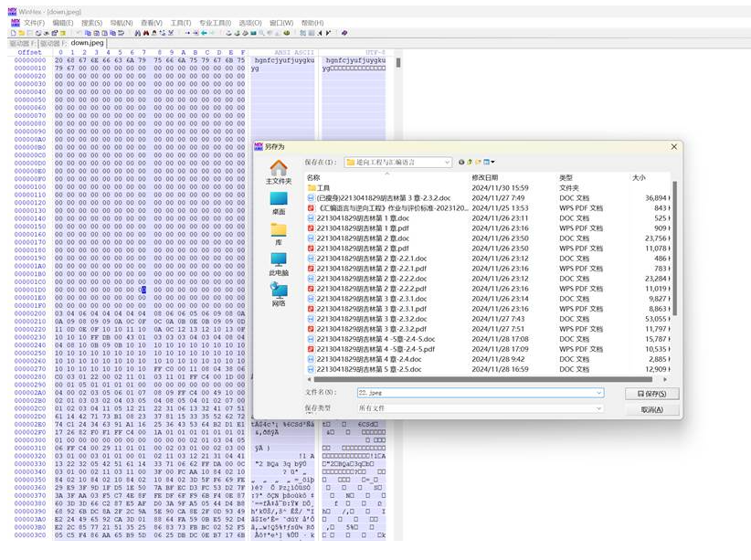
Task: Click the cyan Back arrow toolbar icon
Action: (204, 33)
